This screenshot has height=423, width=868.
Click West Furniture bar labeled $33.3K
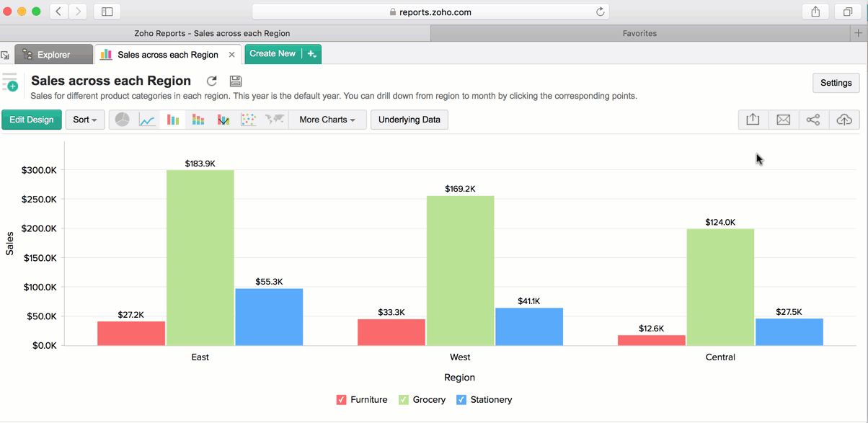(391, 332)
